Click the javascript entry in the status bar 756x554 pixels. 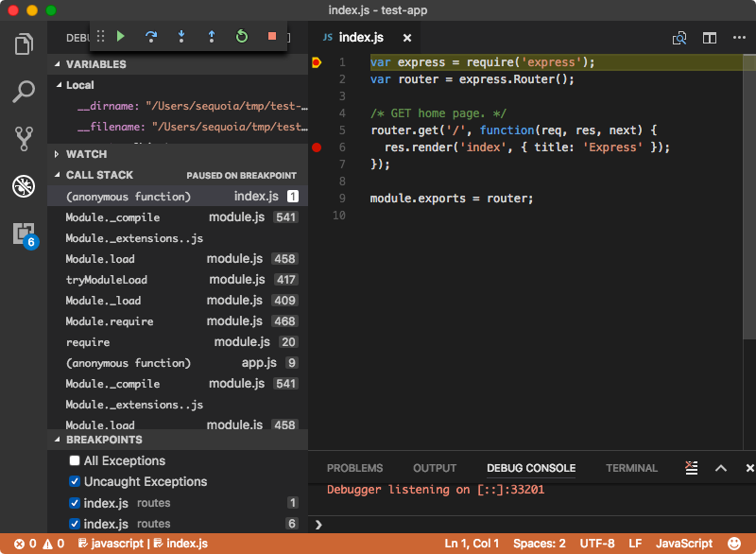coord(111,544)
